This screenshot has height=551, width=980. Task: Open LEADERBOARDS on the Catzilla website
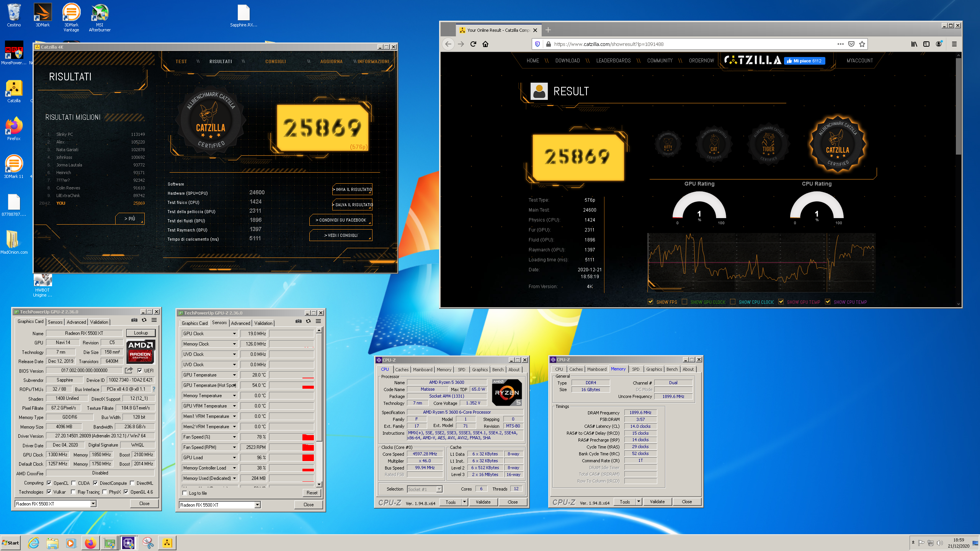click(x=613, y=60)
